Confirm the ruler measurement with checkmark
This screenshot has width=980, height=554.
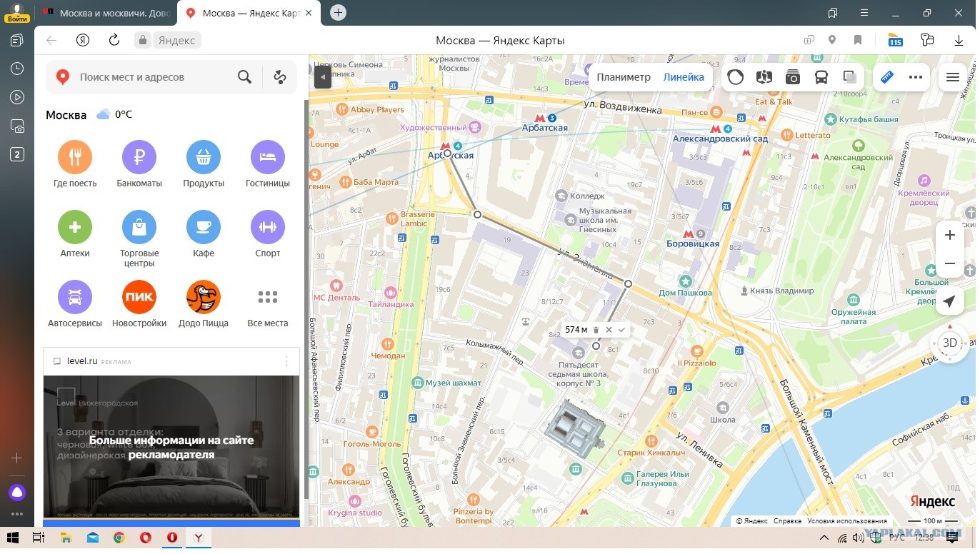click(621, 330)
